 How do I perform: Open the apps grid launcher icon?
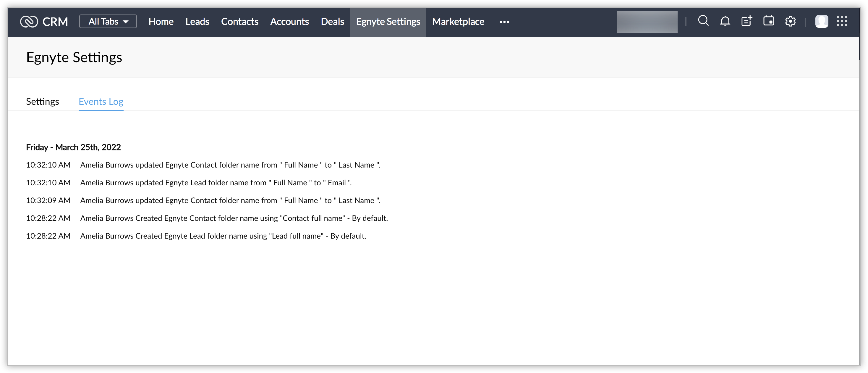pos(842,21)
